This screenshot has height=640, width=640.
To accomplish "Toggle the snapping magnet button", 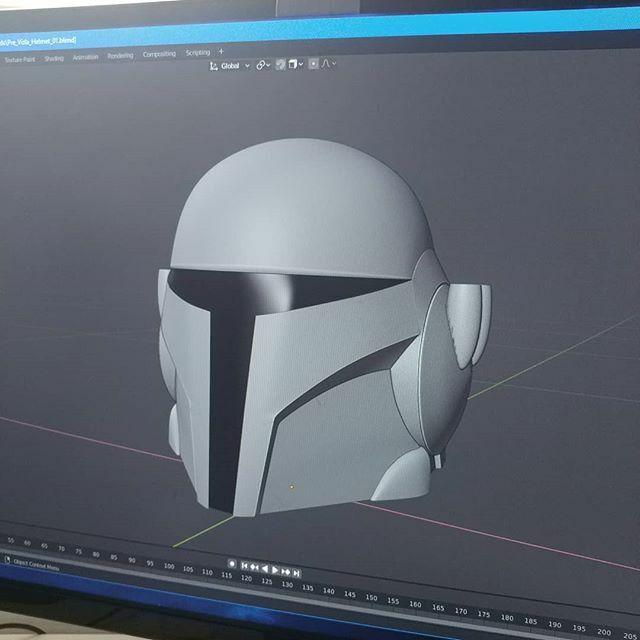I will pyautogui.click(x=280, y=64).
